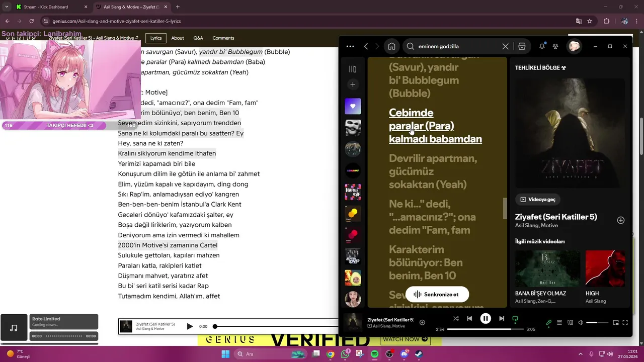Open Spotify miniplayer
The width and height of the screenshot is (644, 362).
[x=615, y=322]
